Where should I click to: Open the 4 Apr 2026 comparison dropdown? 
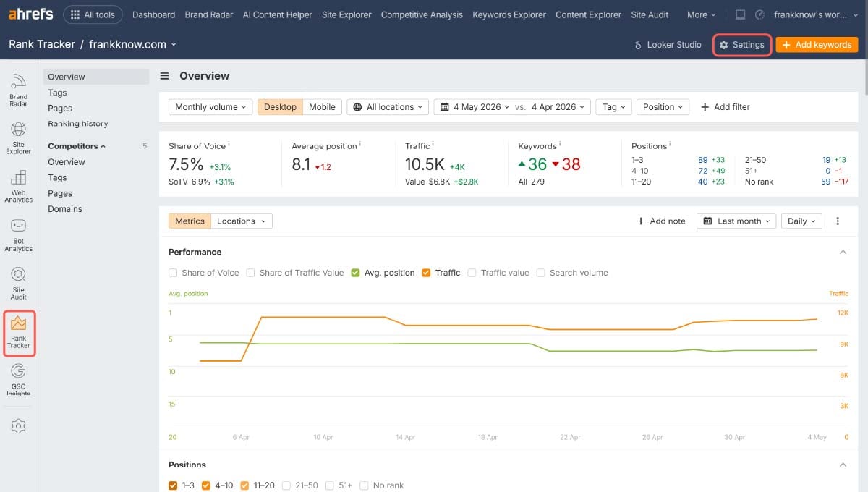(x=560, y=106)
